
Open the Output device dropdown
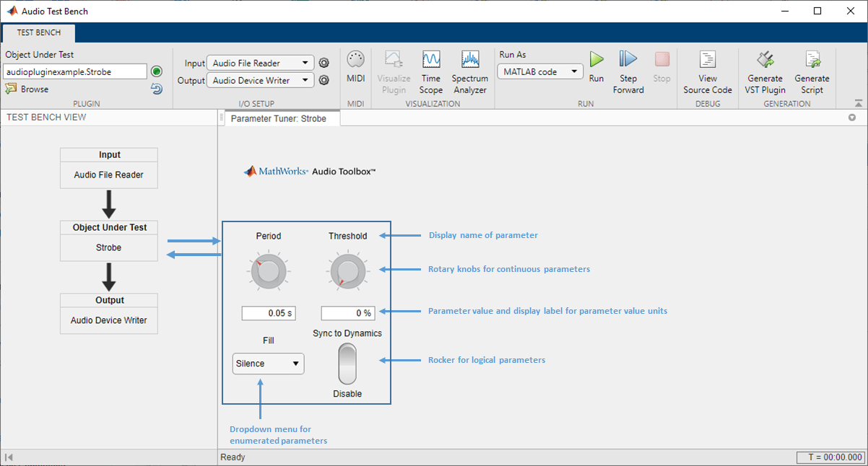[260, 80]
